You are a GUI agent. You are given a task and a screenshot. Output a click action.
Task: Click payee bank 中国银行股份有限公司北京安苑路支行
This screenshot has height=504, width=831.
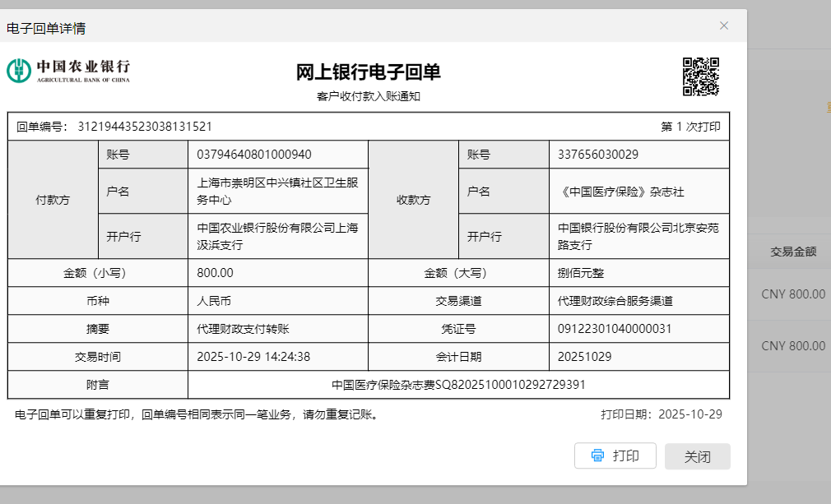point(638,236)
